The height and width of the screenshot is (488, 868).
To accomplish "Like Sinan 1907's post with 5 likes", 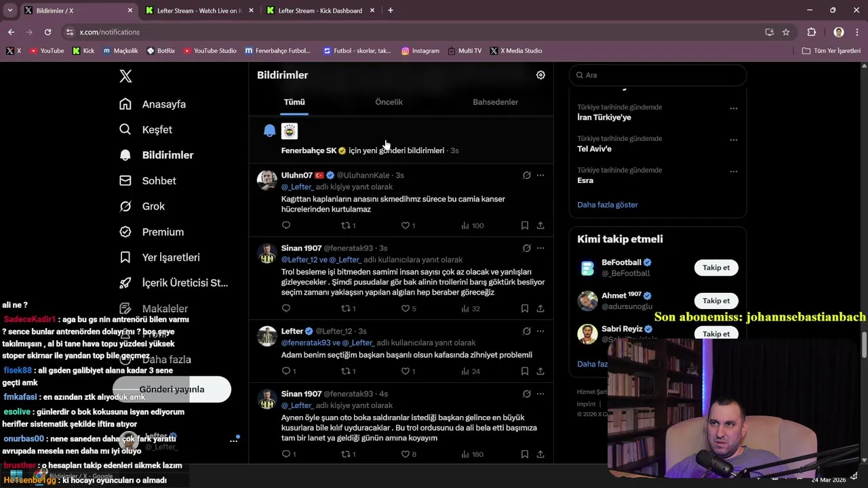I will 408,308.
